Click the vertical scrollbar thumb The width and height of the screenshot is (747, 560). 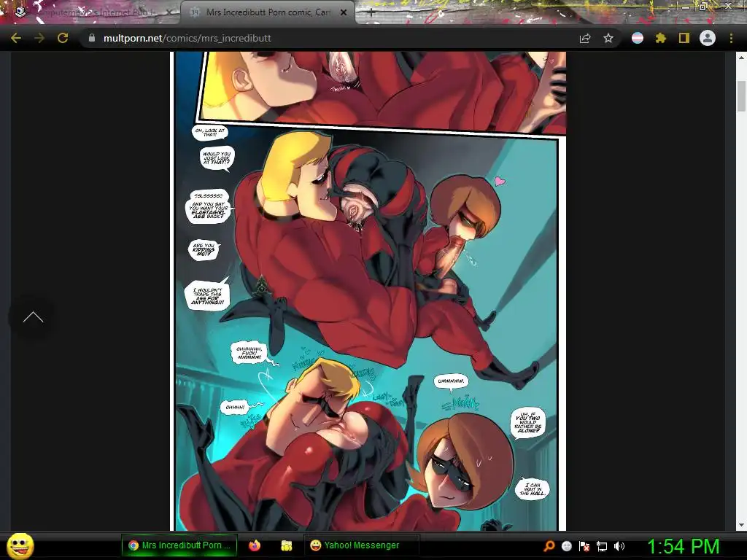tap(741, 96)
